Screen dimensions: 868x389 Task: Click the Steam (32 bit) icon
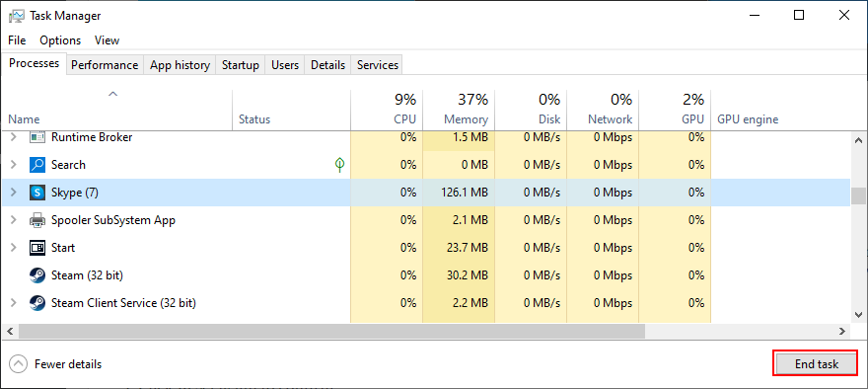(x=37, y=275)
